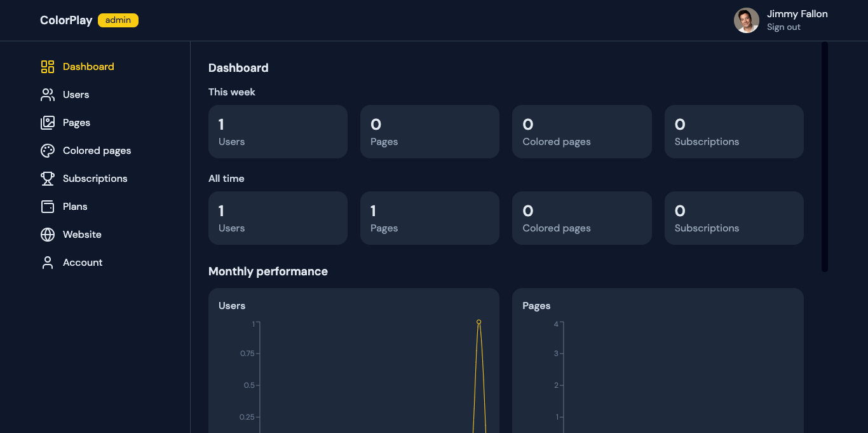This screenshot has width=868, height=433.
Task: Click the Website globe icon
Action: coord(48,235)
